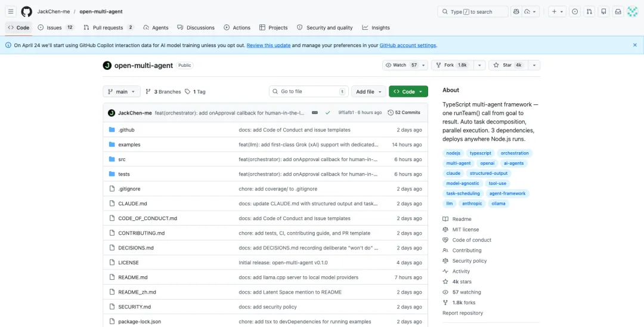Open the MIT license link
Image resolution: width=644 pixels, height=327 pixels.
coord(465,230)
